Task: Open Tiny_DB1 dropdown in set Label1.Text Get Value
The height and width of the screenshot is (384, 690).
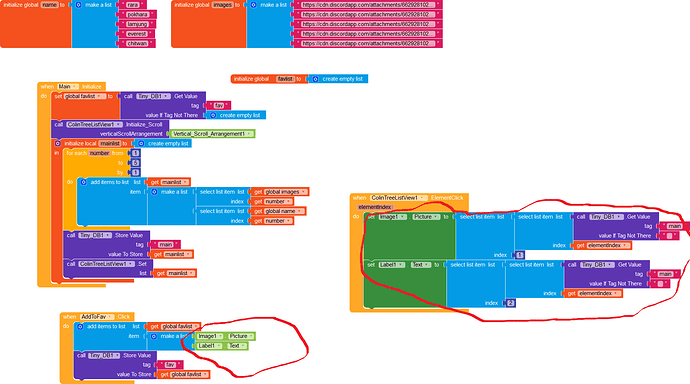Action: point(609,265)
